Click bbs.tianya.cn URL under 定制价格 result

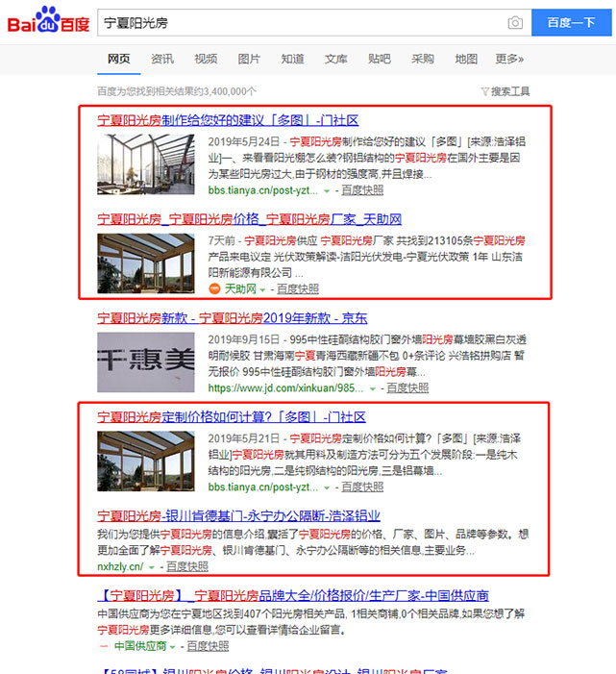coord(263,487)
